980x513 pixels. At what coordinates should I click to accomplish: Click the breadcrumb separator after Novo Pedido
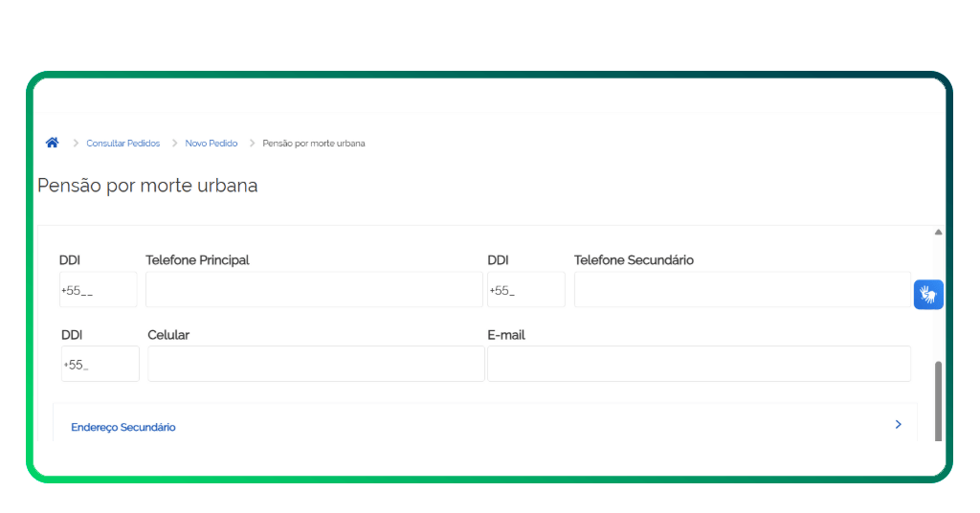pos(252,144)
